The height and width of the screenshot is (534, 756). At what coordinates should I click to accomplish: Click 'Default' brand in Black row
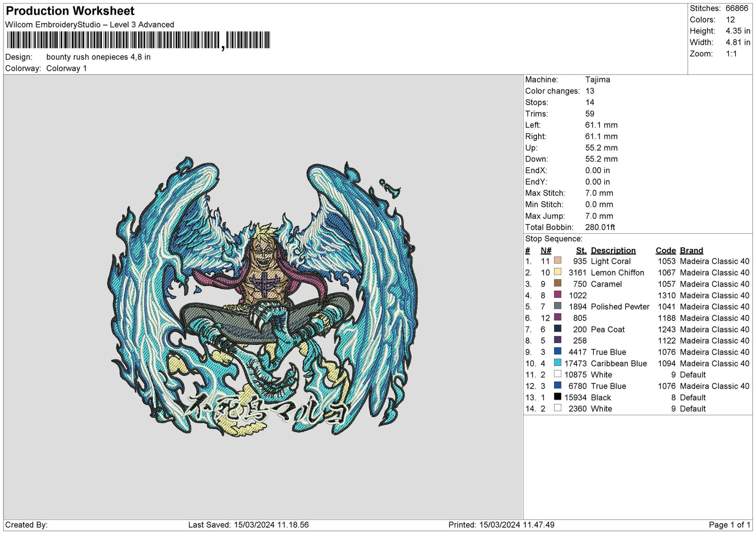click(693, 397)
